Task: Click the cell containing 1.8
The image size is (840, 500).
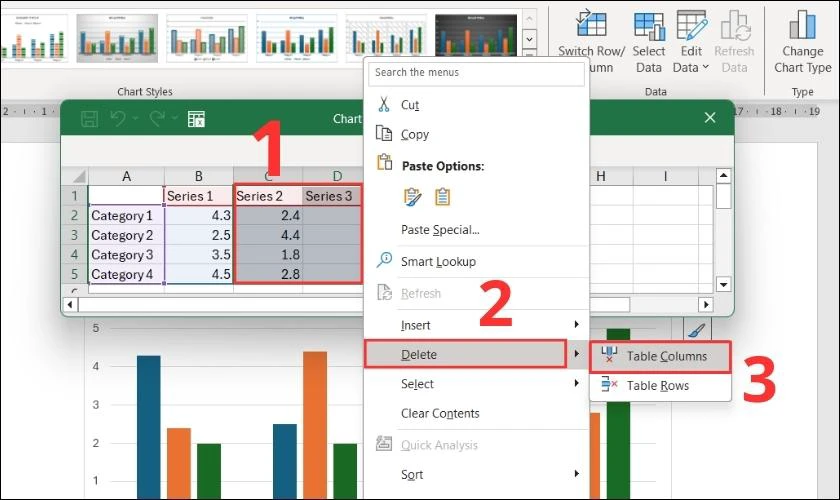Action: pos(268,255)
